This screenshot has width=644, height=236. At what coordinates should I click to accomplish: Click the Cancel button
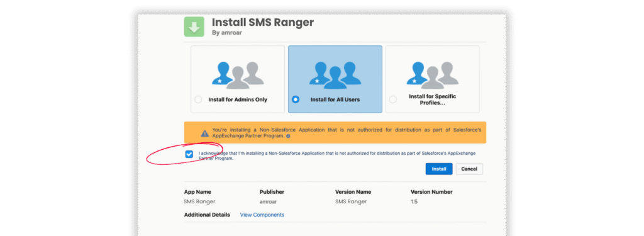click(x=469, y=169)
